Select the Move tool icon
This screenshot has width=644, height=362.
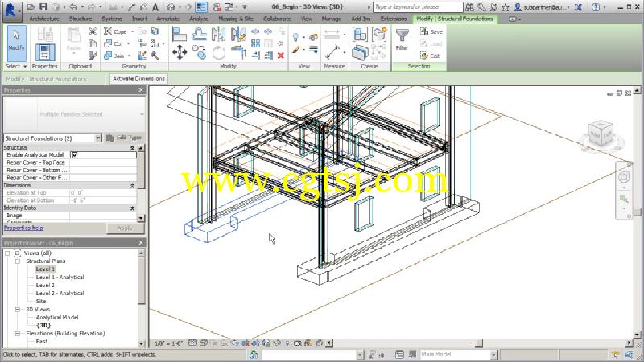[x=180, y=52]
